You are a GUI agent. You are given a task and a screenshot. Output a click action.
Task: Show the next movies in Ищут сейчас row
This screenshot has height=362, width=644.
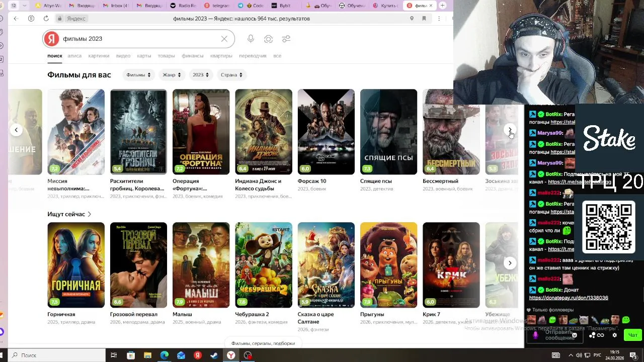click(510, 263)
